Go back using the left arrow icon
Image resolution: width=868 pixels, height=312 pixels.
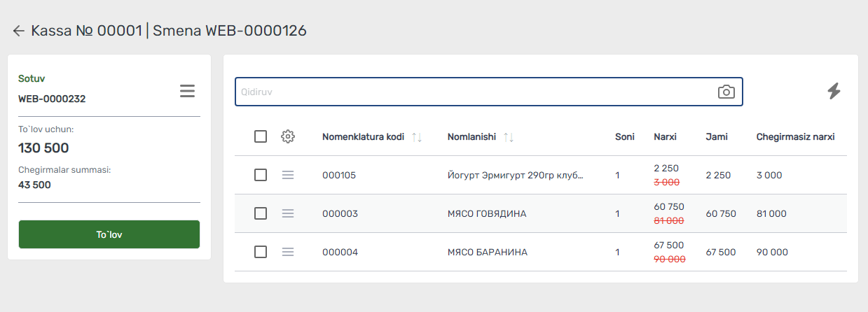tap(19, 31)
